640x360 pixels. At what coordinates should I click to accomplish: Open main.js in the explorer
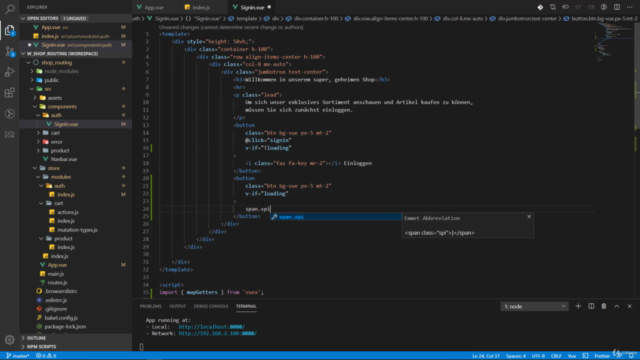coord(56,274)
